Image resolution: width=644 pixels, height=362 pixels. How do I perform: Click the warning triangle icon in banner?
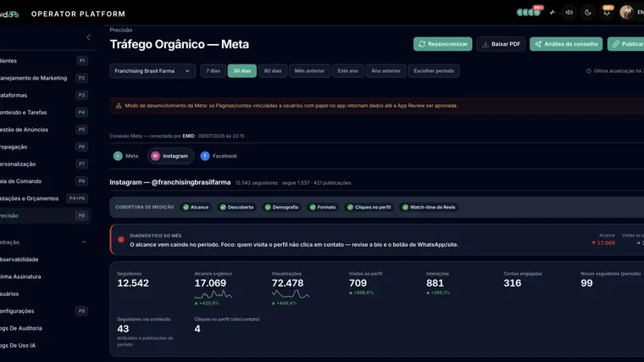click(119, 106)
